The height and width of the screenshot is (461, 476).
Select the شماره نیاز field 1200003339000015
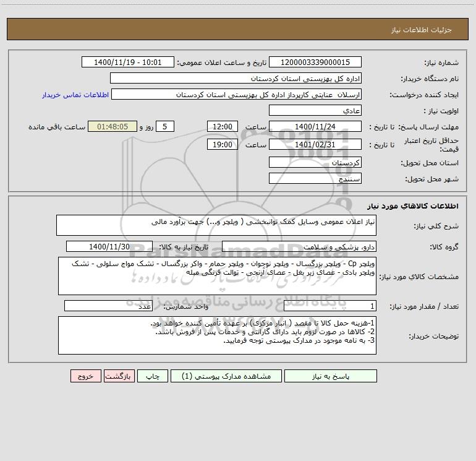(315, 62)
